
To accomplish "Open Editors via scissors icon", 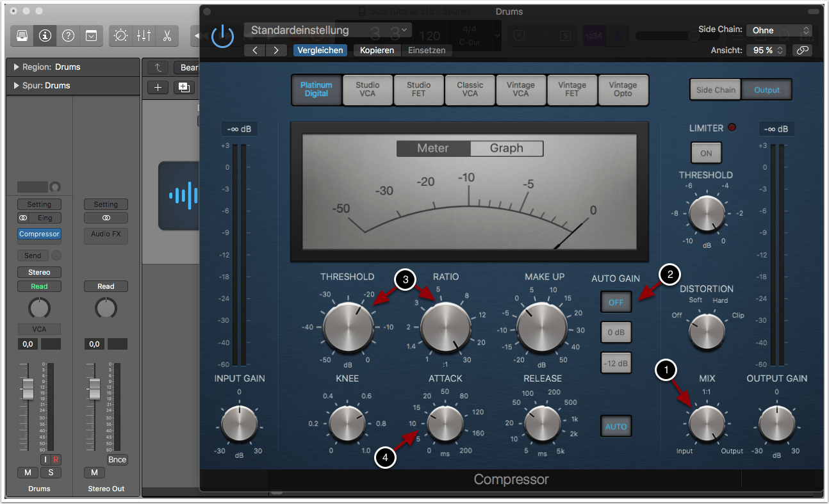I will (x=167, y=36).
